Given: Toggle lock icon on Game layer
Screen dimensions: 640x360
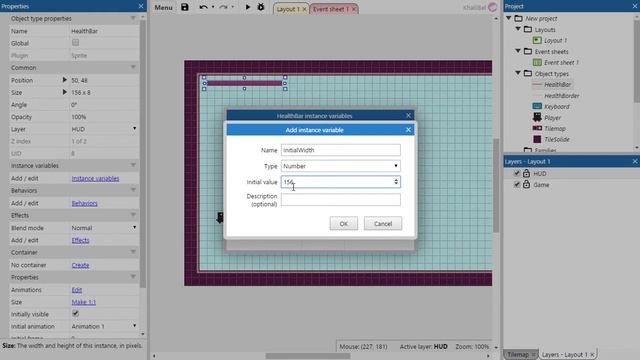Looking at the screenshot, I should pyautogui.click(x=527, y=184).
